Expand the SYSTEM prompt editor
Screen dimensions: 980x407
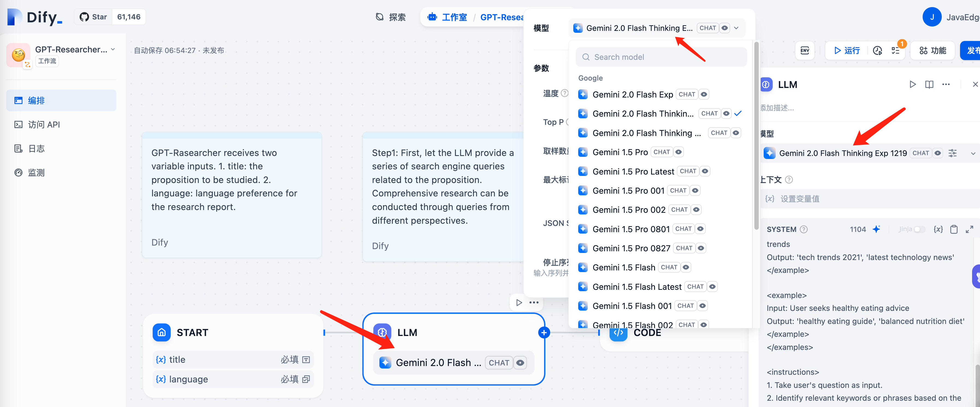point(969,229)
